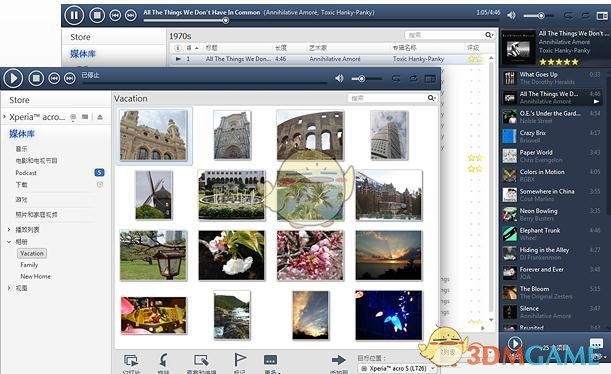Open search options in 1970s window
The width and height of the screenshot is (611, 374).
tap(489, 35)
